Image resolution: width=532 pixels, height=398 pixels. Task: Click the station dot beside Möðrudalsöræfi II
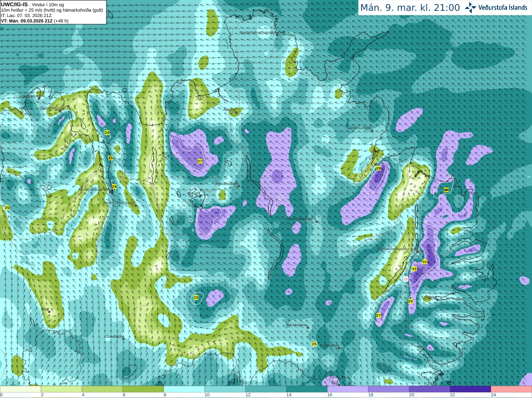317,221
